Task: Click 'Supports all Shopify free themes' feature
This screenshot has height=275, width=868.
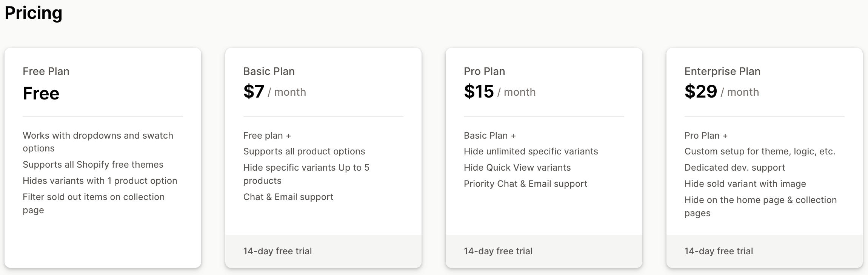Action: 93,165
